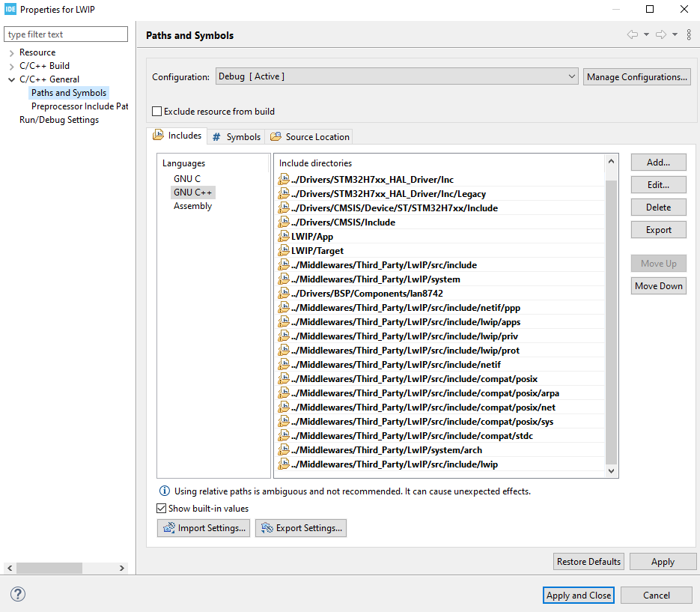Click the help question mark icon
The image size is (700, 612).
(x=18, y=594)
